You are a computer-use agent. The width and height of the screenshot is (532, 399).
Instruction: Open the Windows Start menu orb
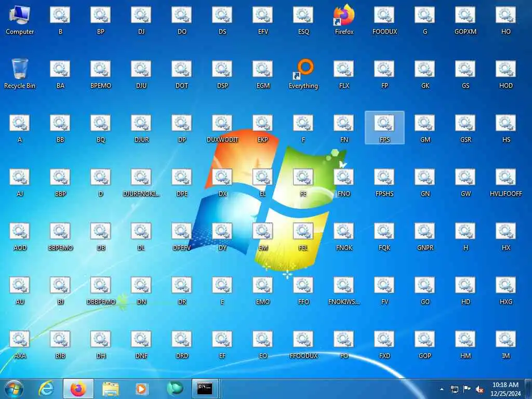point(14,389)
